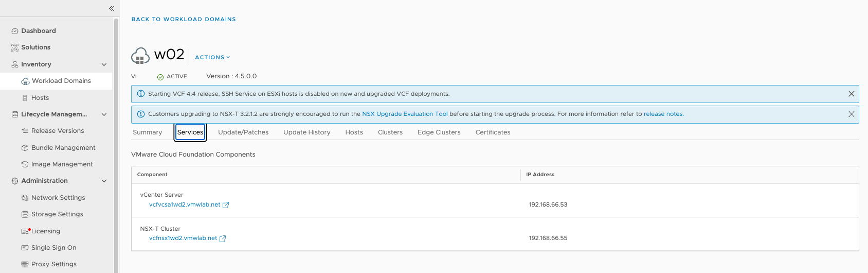The image size is (868, 273).
Task: Open vcfnsx1wd2.vmwlab.net link
Action: click(183, 238)
